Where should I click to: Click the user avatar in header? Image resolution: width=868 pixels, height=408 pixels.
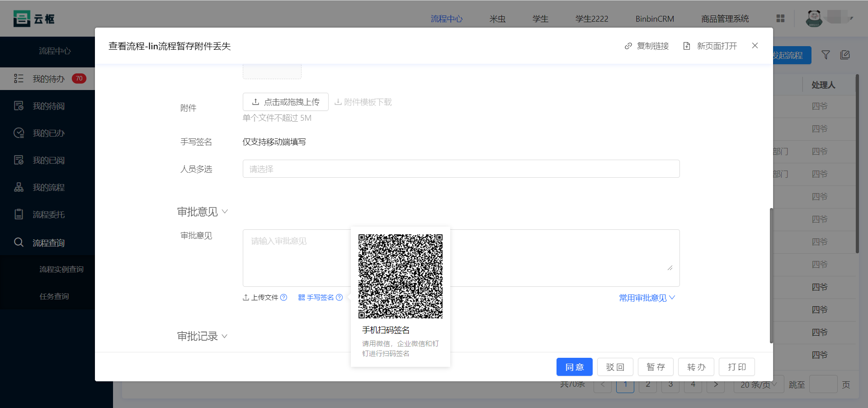coord(814,18)
